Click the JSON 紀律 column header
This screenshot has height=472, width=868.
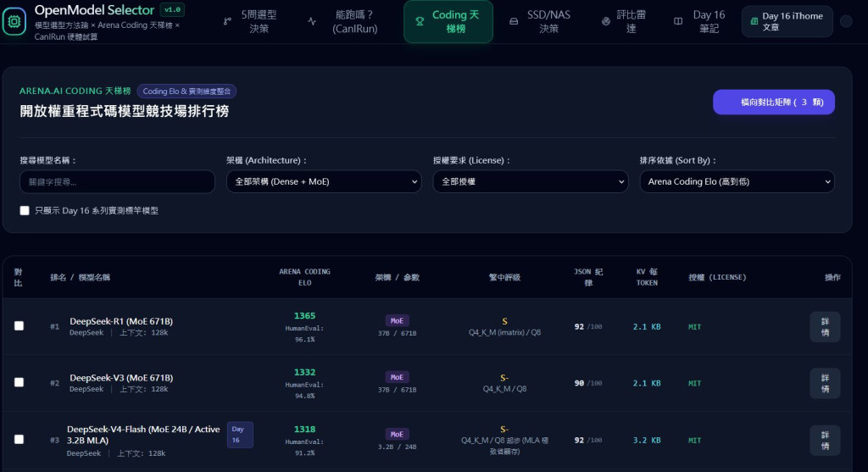[x=588, y=277]
